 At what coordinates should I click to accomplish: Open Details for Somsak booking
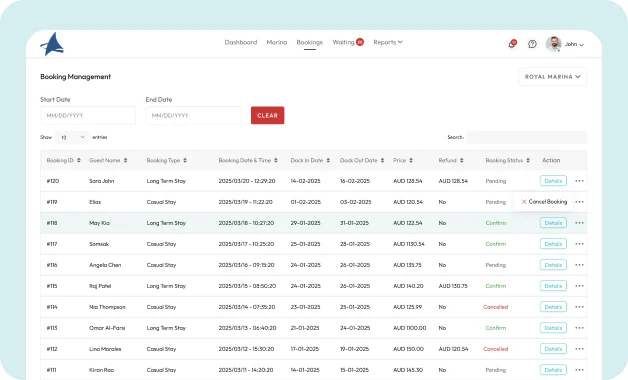pos(553,244)
